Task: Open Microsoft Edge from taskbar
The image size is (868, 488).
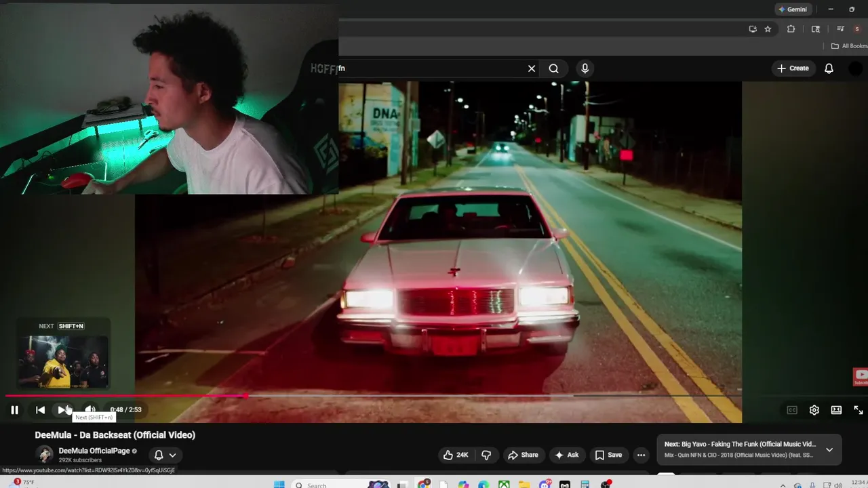Action: [x=483, y=484]
